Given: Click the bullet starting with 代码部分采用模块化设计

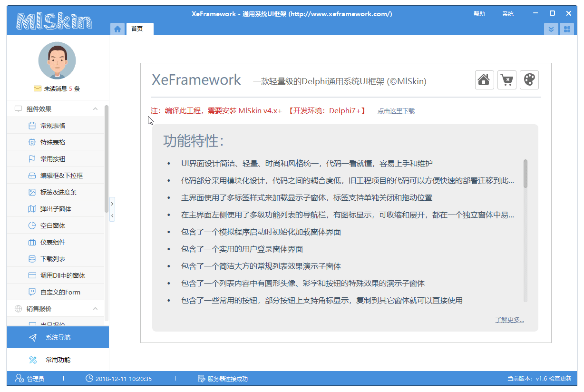Looking at the screenshot, I should 348,181.
